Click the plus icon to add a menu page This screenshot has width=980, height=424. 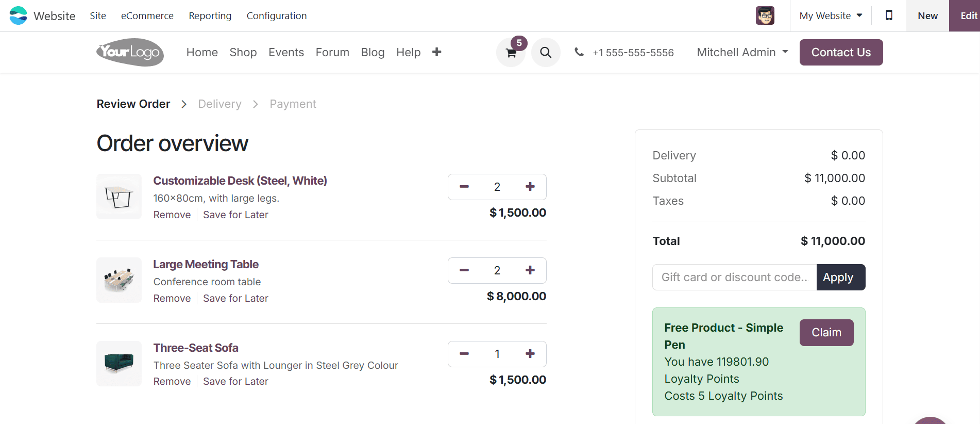(436, 52)
